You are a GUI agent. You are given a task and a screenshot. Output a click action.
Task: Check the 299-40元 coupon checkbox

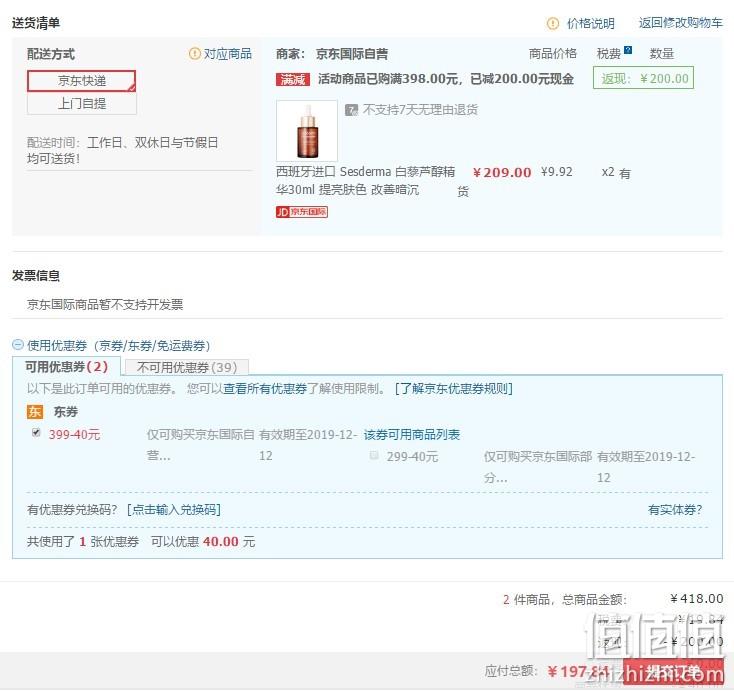click(x=374, y=455)
